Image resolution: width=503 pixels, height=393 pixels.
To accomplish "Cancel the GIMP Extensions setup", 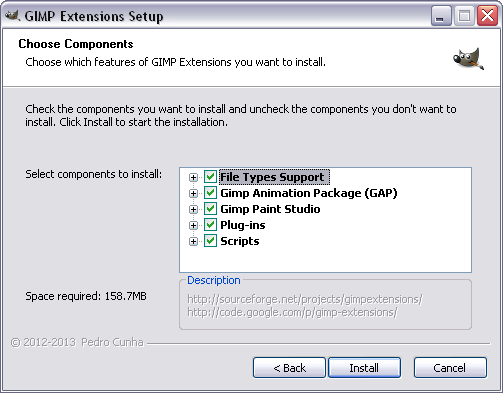I will pos(450,368).
